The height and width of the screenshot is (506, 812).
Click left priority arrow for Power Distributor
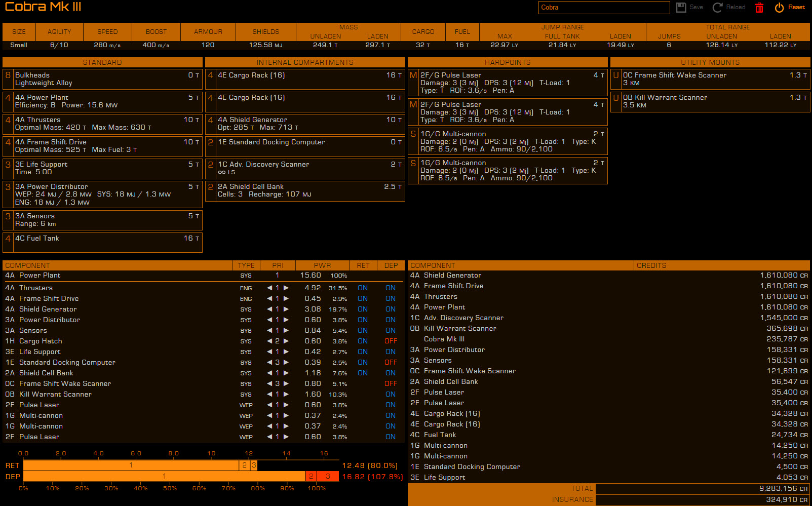point(269,320)
